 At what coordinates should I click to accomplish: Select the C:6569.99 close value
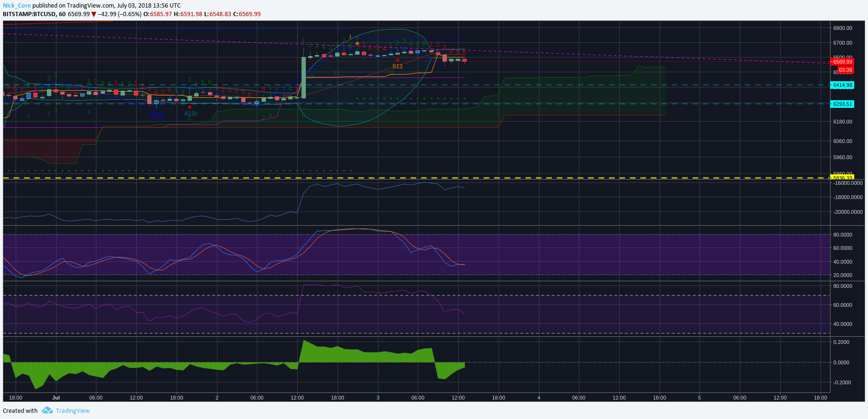click(247, 14)
